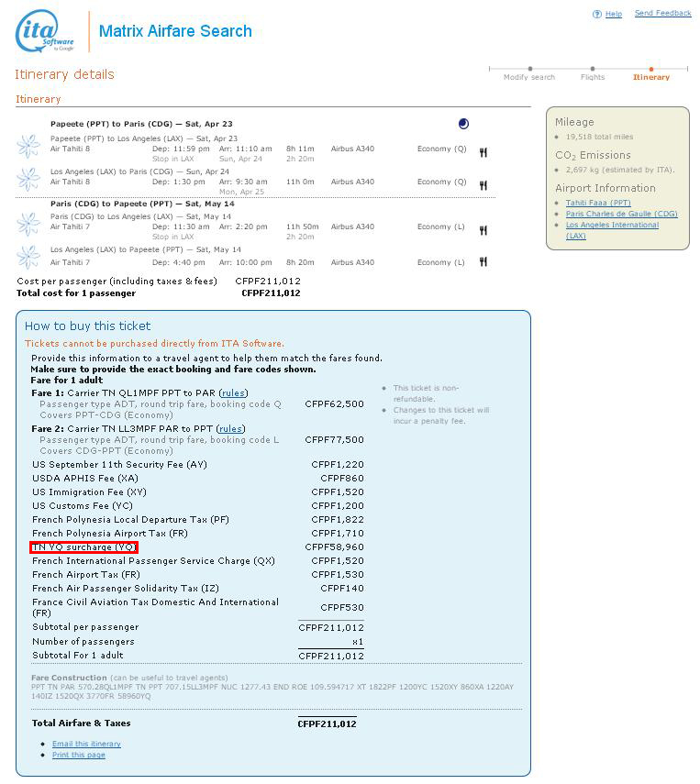The width and height of the screenshot is (700, 784).
Task: Click 'Subtotal per passenger' label
Action: pyautogui.click(x=85, y=627)
